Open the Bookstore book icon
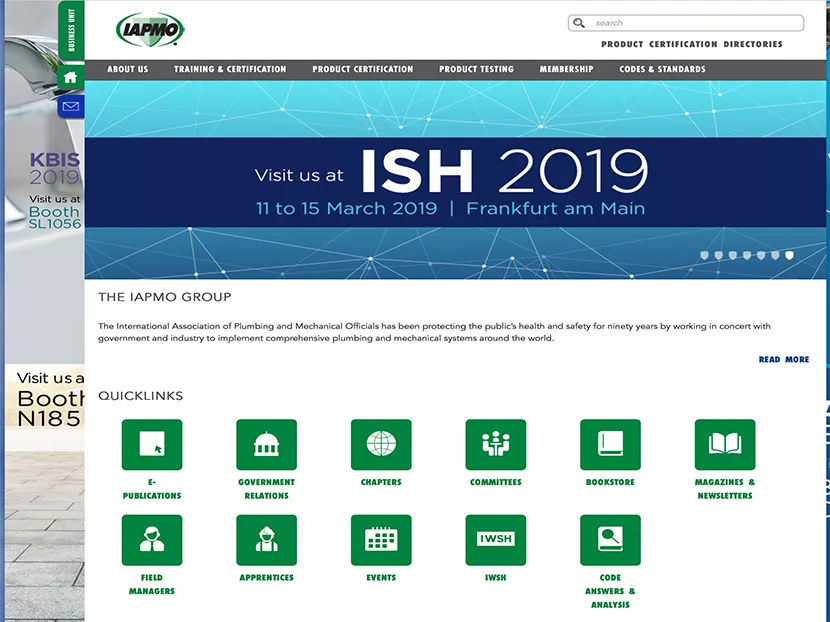 tap(611, 443)
